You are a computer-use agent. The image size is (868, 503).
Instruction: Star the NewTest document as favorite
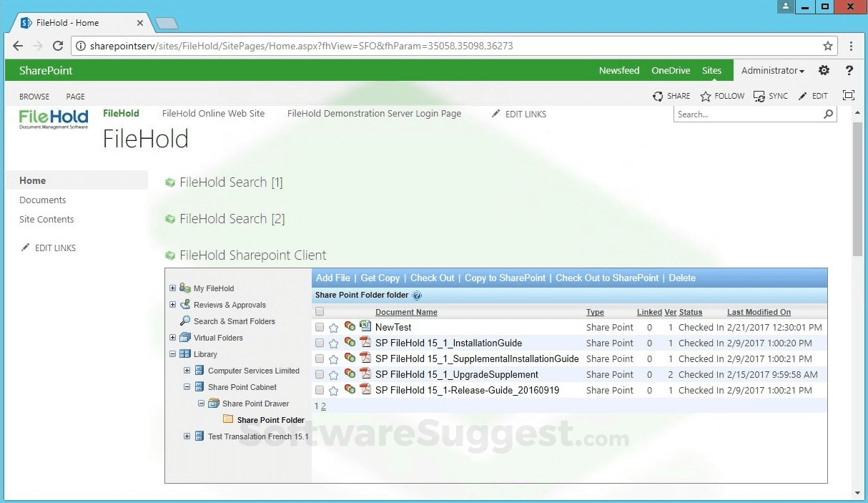(x=333, y=327)
